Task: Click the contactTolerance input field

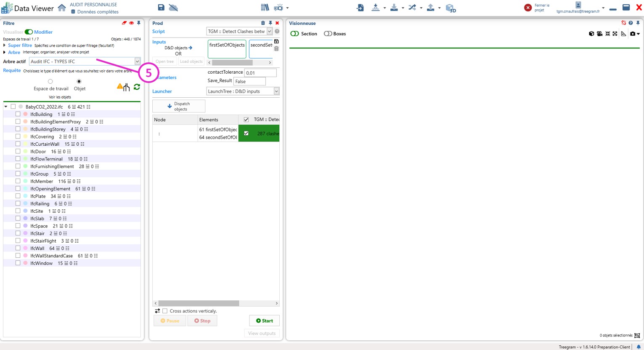Action: click(260, 73)
